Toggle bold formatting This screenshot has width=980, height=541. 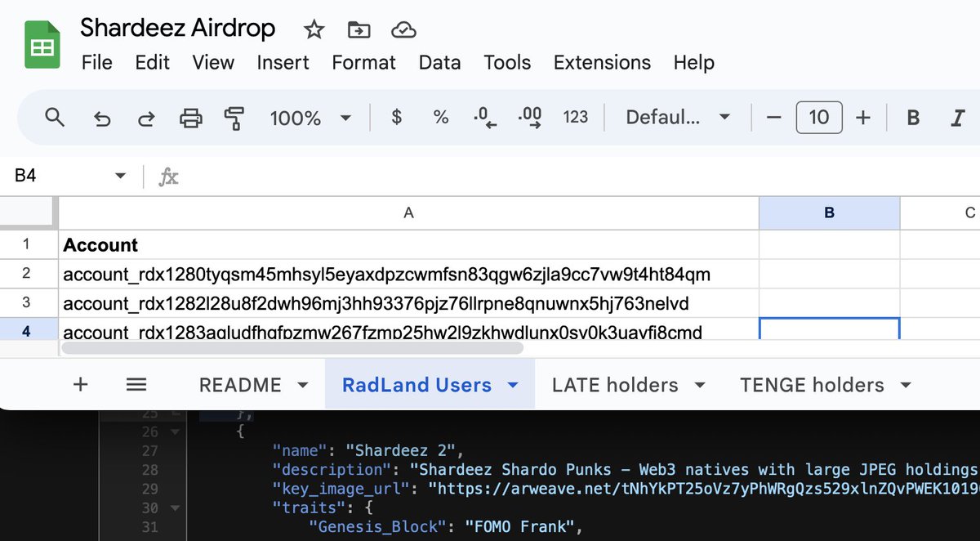point(914,118)
